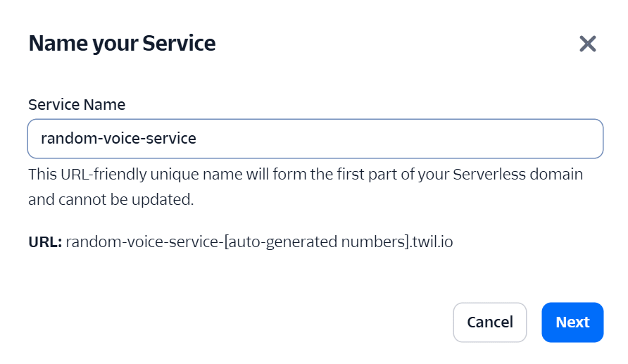Proceed with the blue Next button
628x364 pixels.
pyautogui.click(x=572, y=322)
